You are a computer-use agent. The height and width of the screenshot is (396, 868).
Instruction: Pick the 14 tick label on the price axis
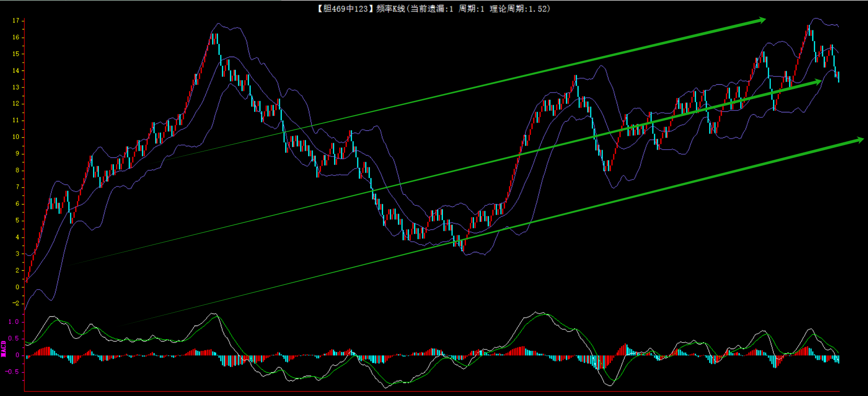16,70
